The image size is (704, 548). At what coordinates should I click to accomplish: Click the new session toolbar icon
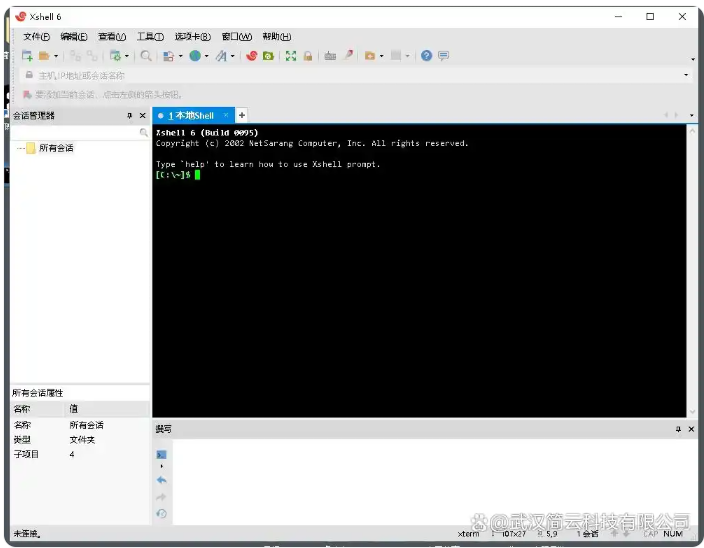click(x=27, y=56)
